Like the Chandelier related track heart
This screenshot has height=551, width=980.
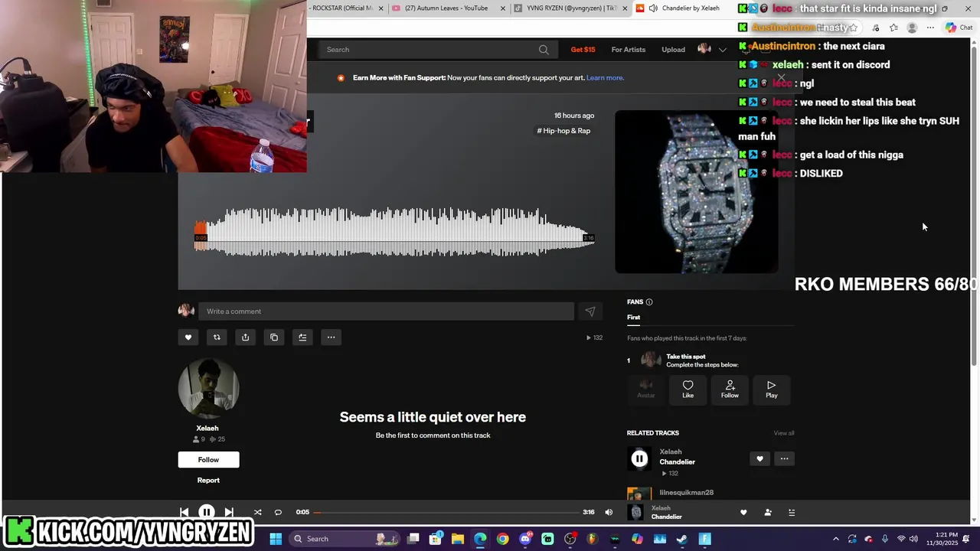coord(759,459)
